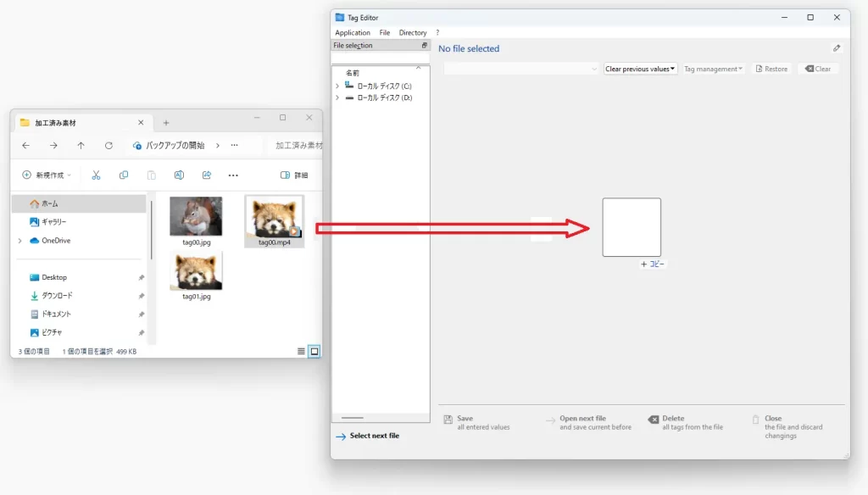Toggle the details pane button (詳細)
The height and width of the screenshot is (495, 868).
[294, 175]
